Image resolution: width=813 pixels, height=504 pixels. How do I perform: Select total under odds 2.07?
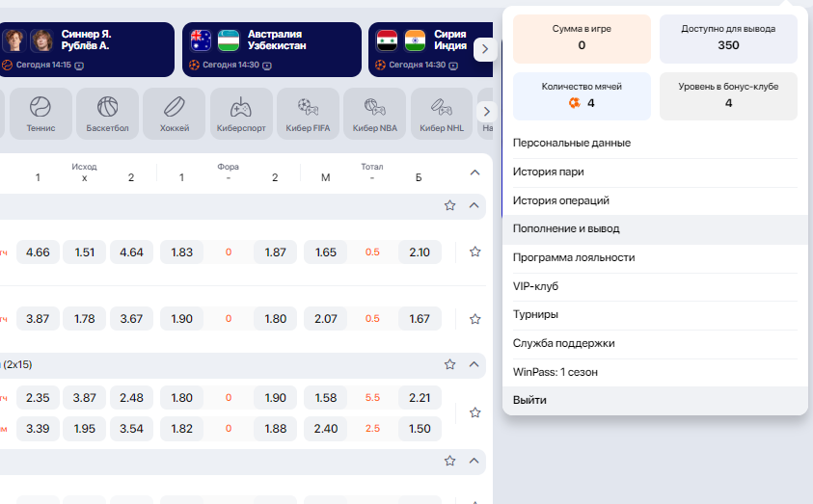(326, 319)
